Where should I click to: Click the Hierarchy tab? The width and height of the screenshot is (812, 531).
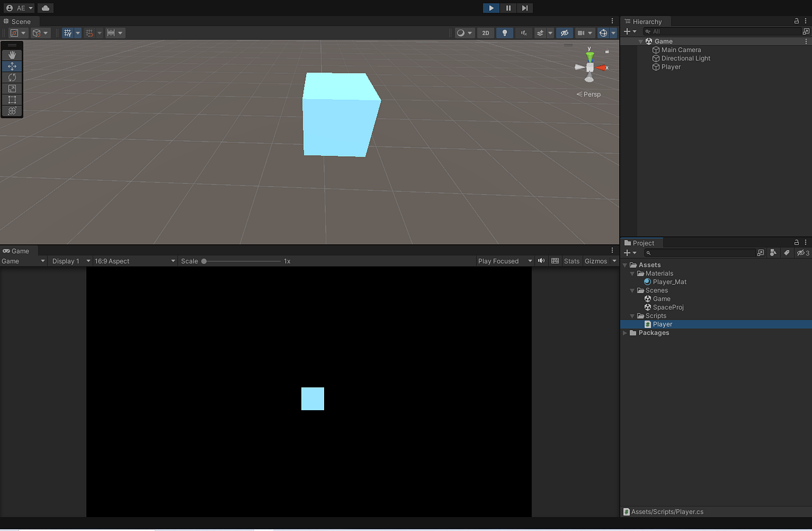[x=646, y=21]
